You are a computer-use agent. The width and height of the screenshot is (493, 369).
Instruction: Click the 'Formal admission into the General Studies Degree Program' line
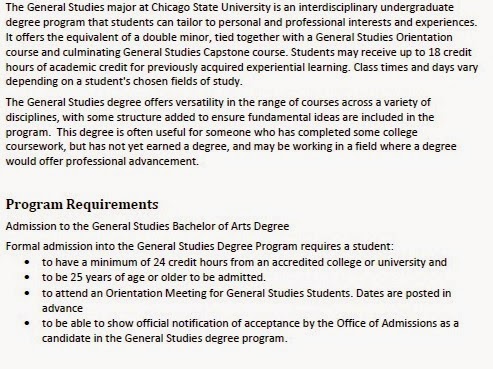[199, 247]
